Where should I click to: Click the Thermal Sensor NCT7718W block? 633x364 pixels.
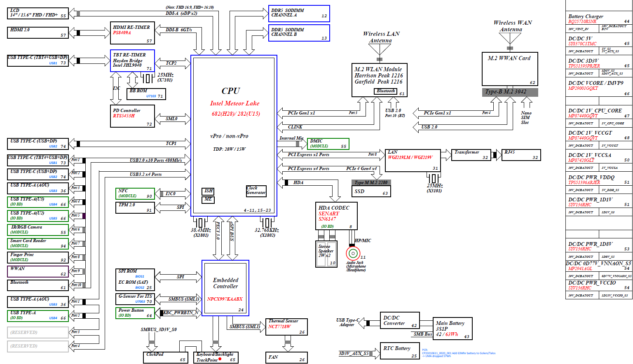286,327
